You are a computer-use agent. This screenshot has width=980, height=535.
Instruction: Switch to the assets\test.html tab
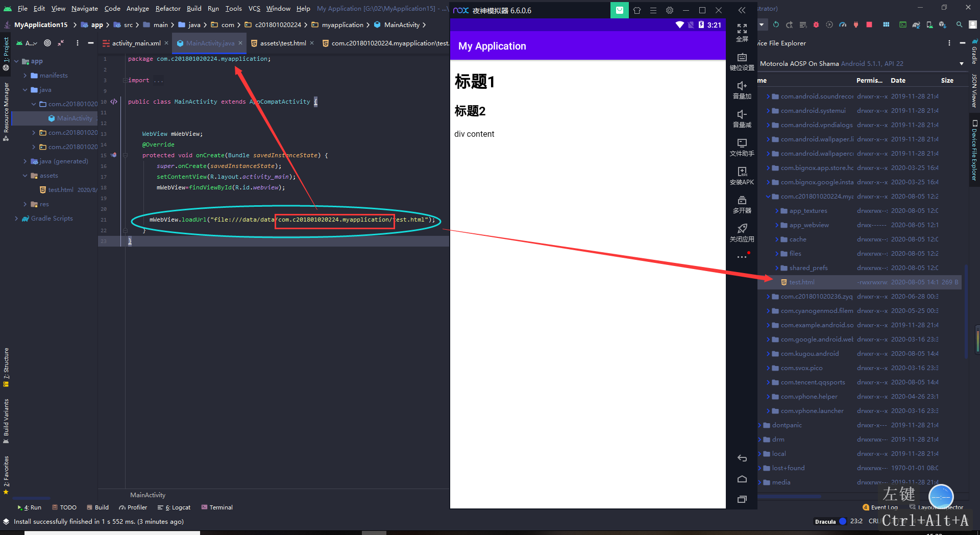click(x=283, y=43)
